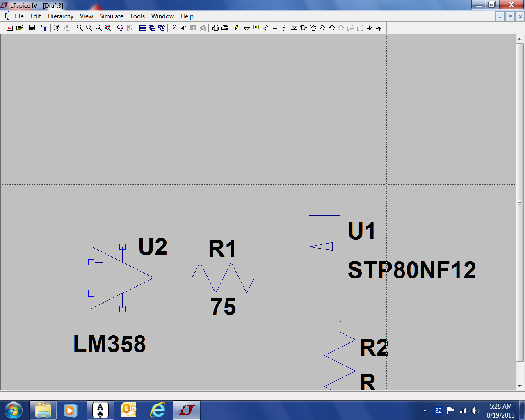Open the Solitaire game from the taskbar

coord(100,410)
